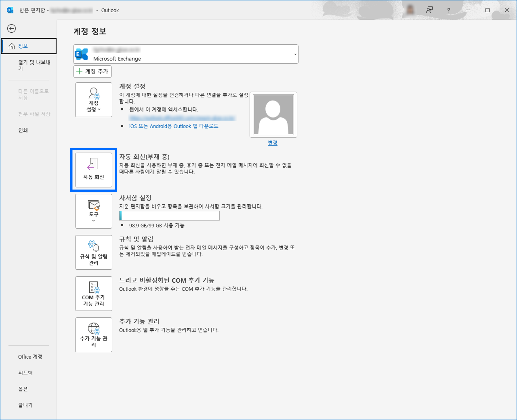Select 열기 및 내보내기 in sidebar

(x=34, y=65)
